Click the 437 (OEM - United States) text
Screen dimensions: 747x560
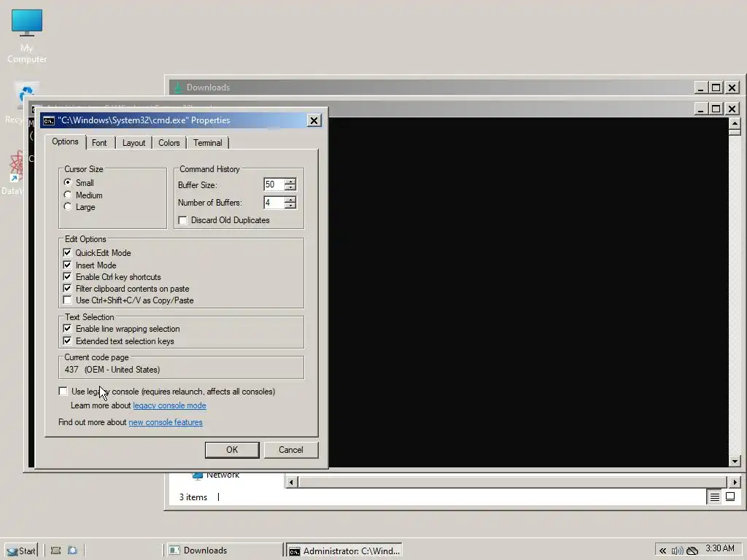tap(112, 370)
